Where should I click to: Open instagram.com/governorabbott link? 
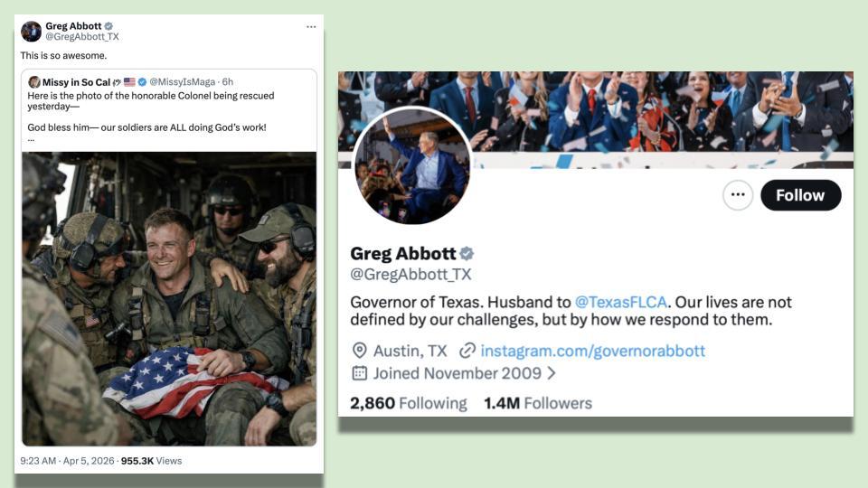click(x=592, y=351)
